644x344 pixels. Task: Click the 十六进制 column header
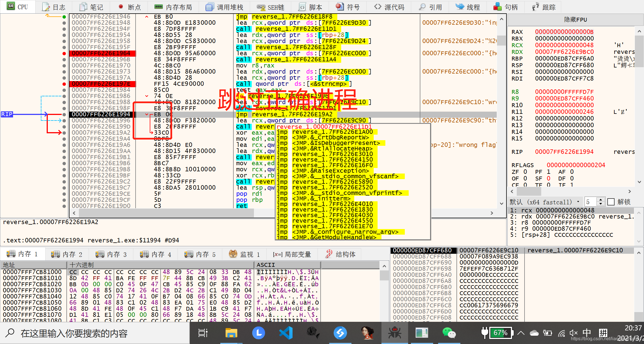82,265
